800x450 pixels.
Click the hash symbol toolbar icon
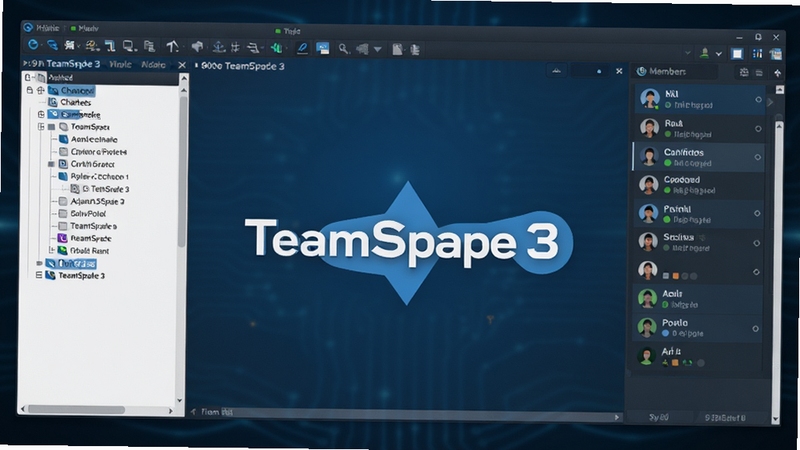point(235,47)
